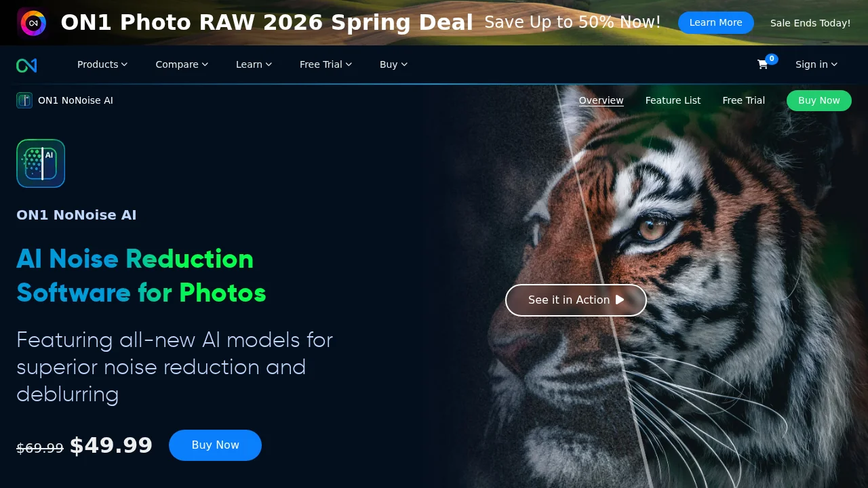
Task: Switch to the Feature List tab
Action: (673, 100)
